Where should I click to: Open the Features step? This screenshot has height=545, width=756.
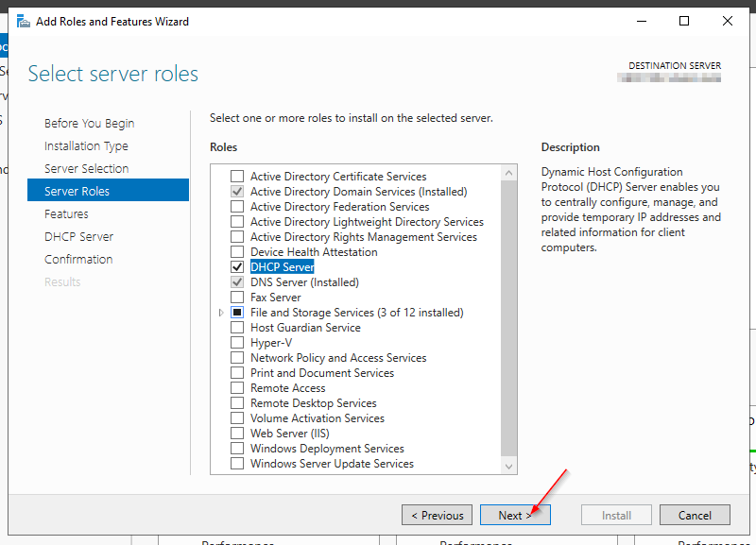tap(66, 214)
